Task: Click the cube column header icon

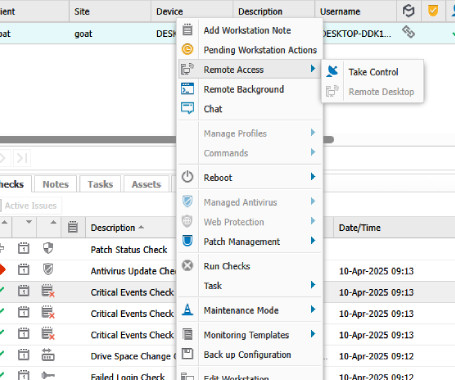Action: tap(409, 11)
